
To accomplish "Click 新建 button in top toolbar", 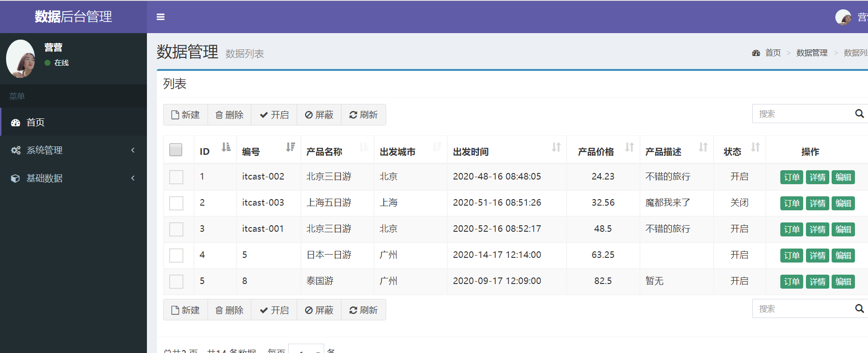I will pyautogui.click(x=186, y=115).
